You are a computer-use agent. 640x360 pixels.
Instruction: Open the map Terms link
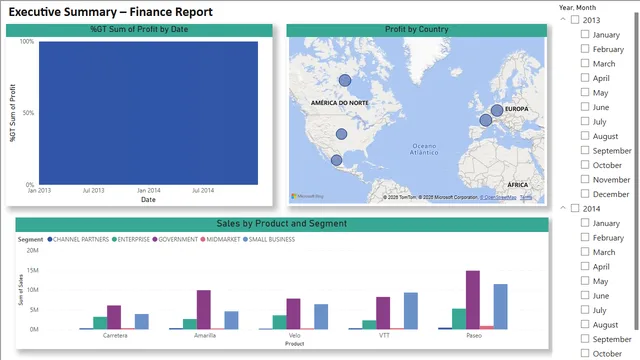[x=526, y=197]
